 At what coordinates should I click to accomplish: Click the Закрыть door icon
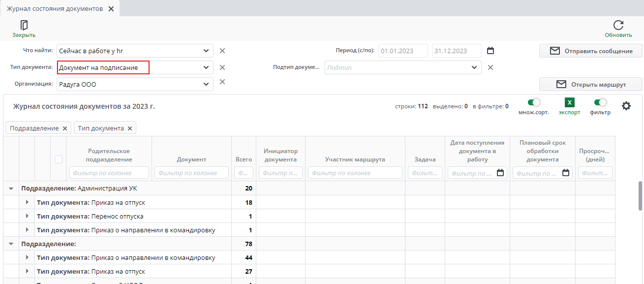[24, 25]
